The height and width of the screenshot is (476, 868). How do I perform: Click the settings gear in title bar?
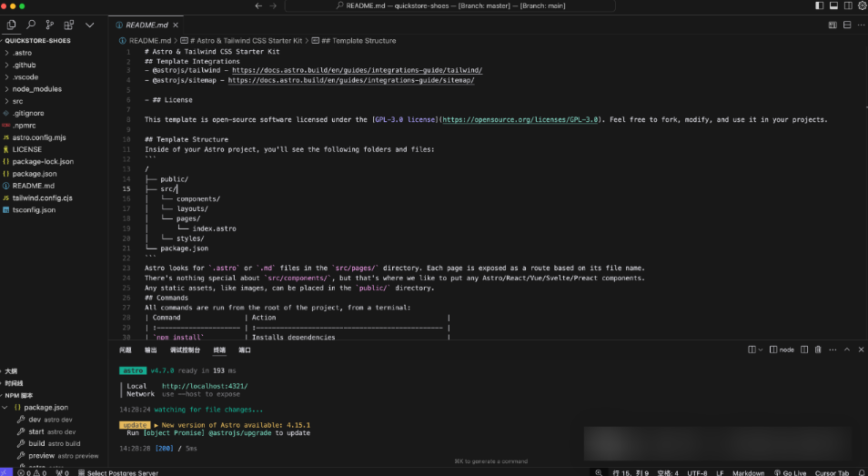pos(862,5)
